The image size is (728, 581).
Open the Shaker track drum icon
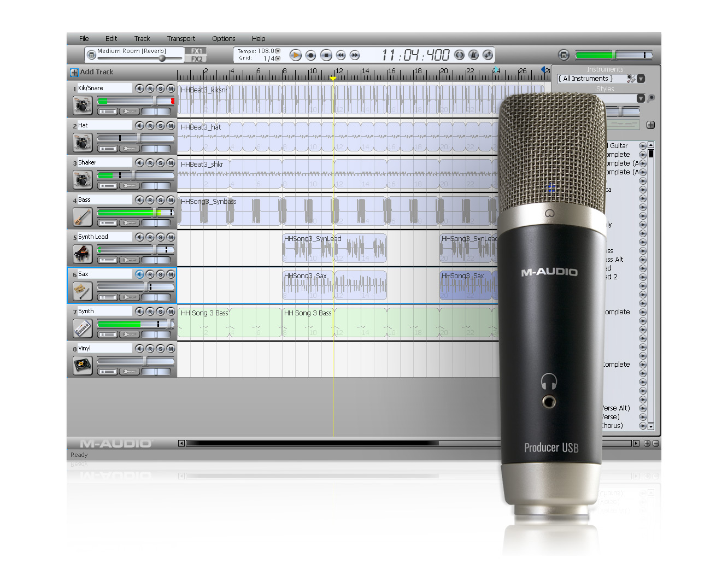pyautogui.click(x=83, y=179)
